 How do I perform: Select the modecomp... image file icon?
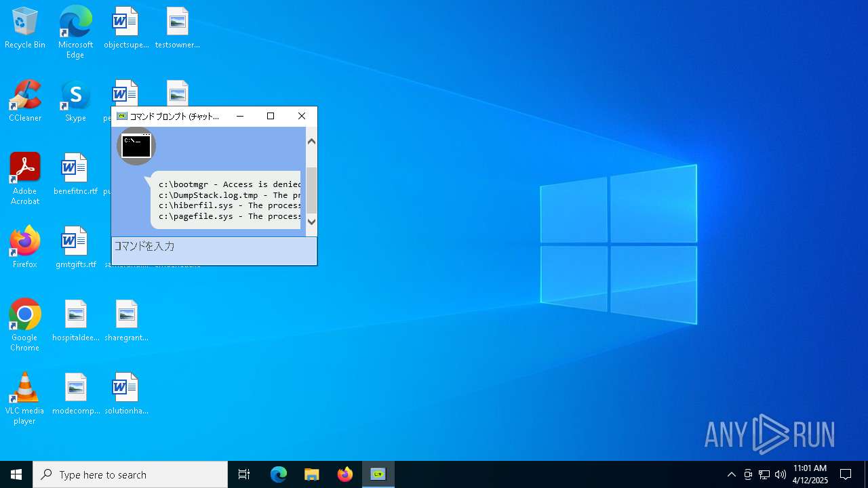75,394
